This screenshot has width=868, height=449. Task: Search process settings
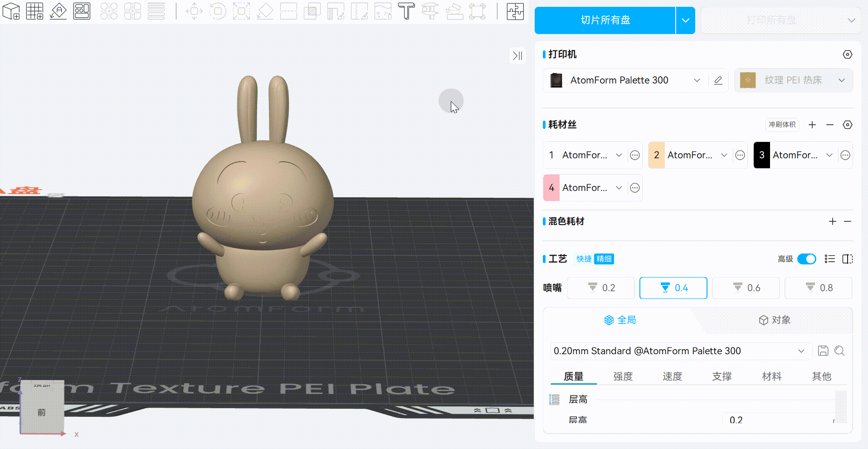pyautogui.click(x=839, y=351)
